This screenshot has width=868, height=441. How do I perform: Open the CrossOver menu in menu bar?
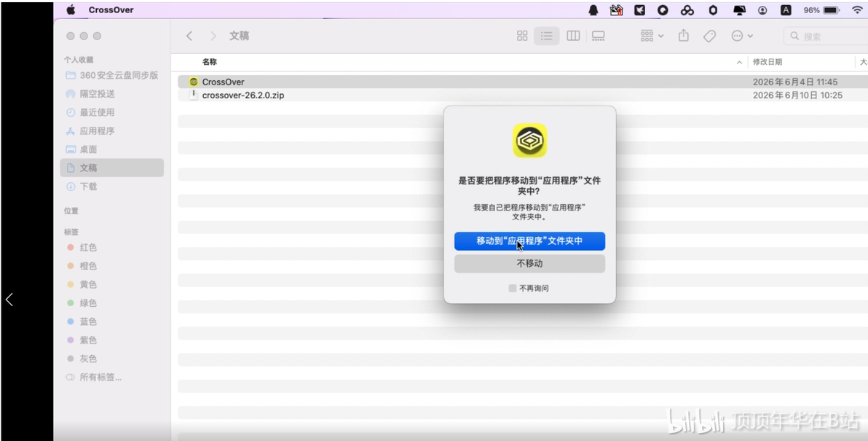(x=111, y=10)
